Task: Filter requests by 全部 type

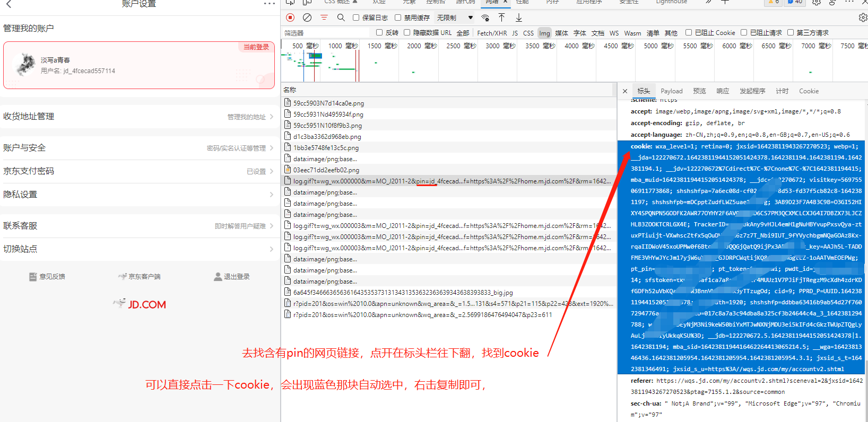Action: click(463, 33)
